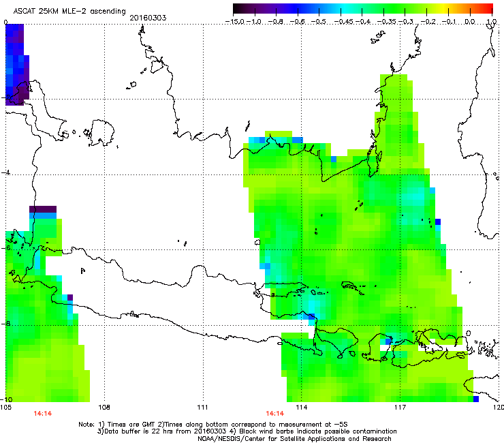Image resolution: width=504 pixels, height=443 pixels.
Task: Click the "-0.3" color scale label
Action: 406,22
